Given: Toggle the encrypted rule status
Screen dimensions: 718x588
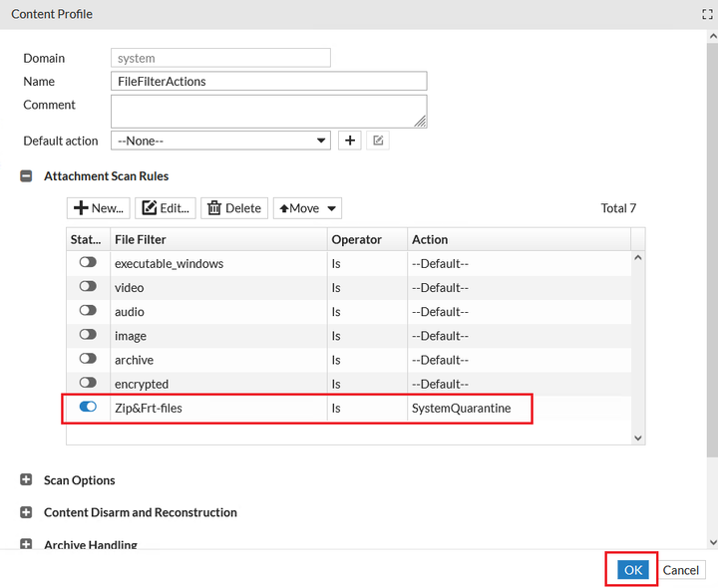Looking at the screenshot, I should pos(88,383).
